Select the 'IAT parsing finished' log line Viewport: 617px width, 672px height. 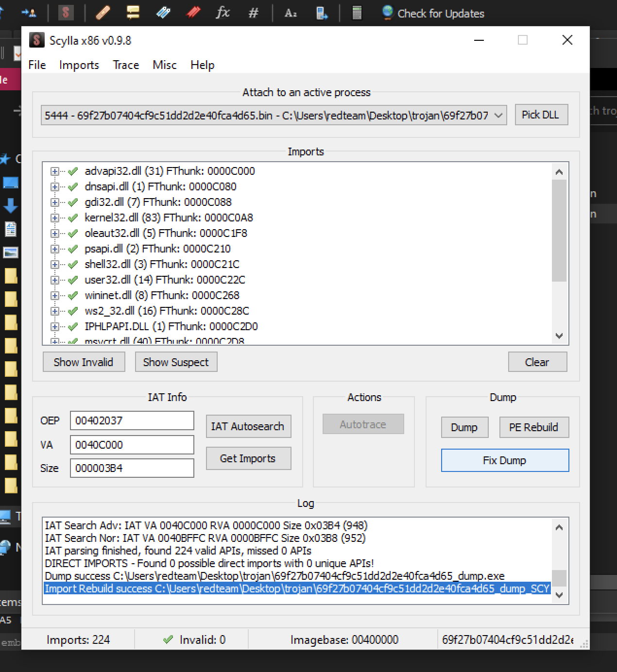[x=178, y=551]
